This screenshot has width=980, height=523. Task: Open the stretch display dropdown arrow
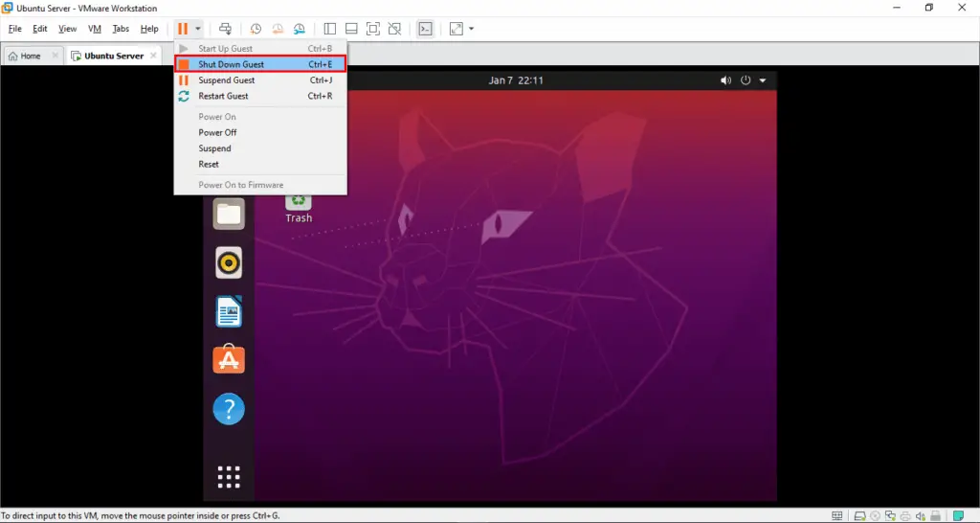471,29
